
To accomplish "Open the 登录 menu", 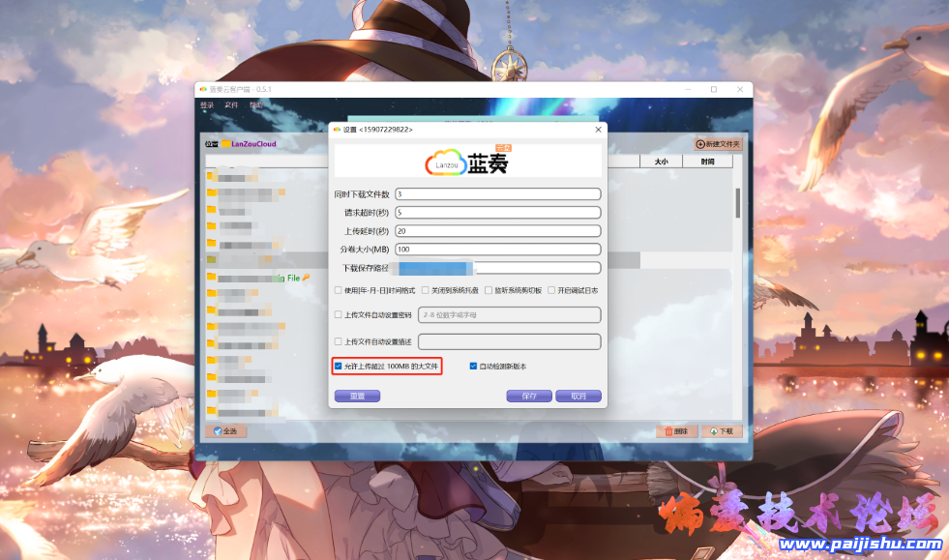I will pyautogui.click(x=207, y=104).
